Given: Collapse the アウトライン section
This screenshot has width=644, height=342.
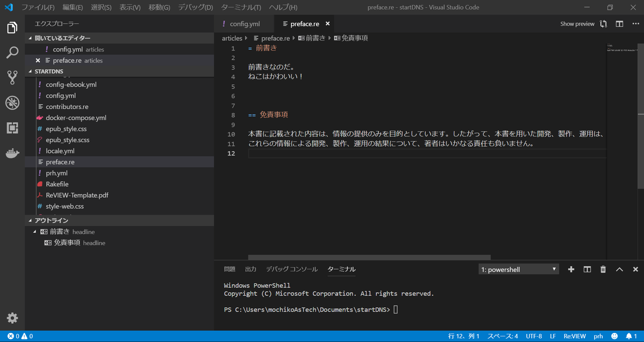Looking at the screenshot, I should tap(119, 220).
